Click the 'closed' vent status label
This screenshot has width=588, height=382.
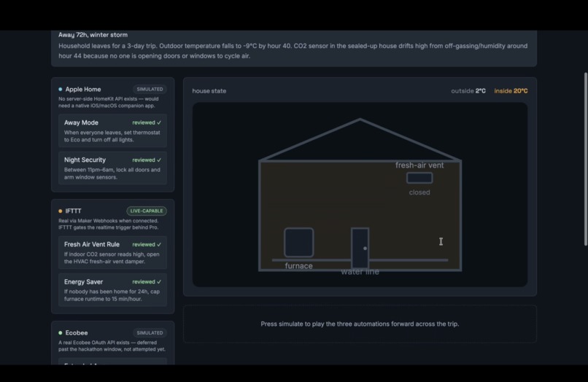coord(419,192)
